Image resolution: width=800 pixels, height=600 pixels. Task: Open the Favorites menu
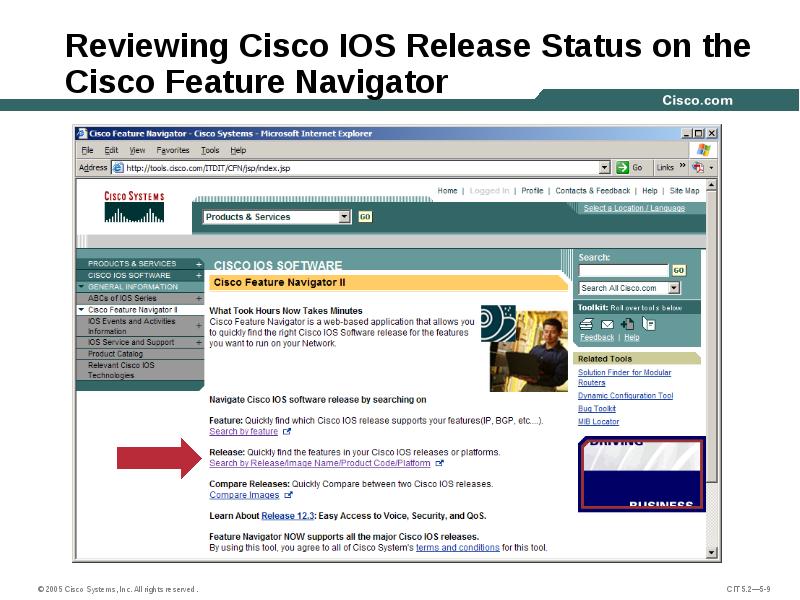point(172,150)
